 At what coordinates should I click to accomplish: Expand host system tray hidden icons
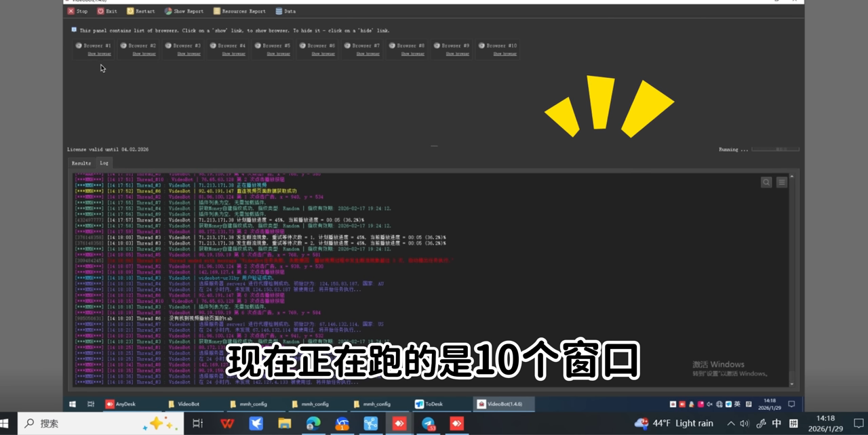pos(731,423)
